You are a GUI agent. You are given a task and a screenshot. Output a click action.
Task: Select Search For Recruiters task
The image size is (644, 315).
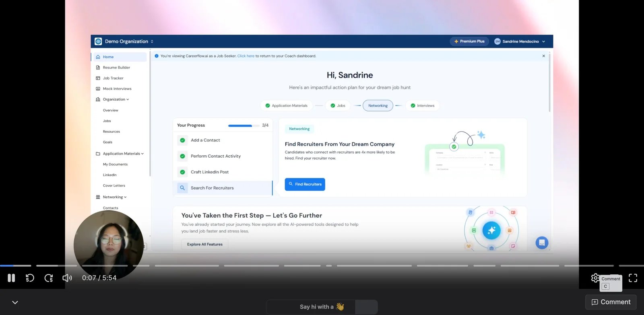click(x=223, y=188)
